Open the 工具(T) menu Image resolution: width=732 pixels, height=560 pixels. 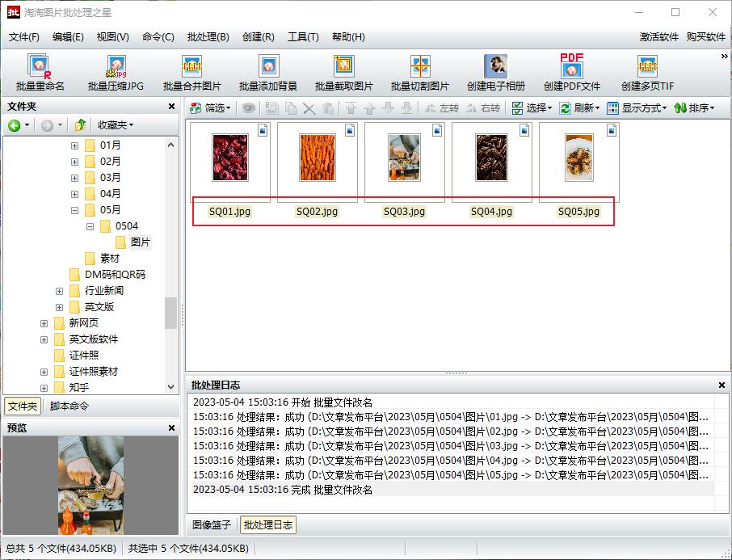[303, 36]
